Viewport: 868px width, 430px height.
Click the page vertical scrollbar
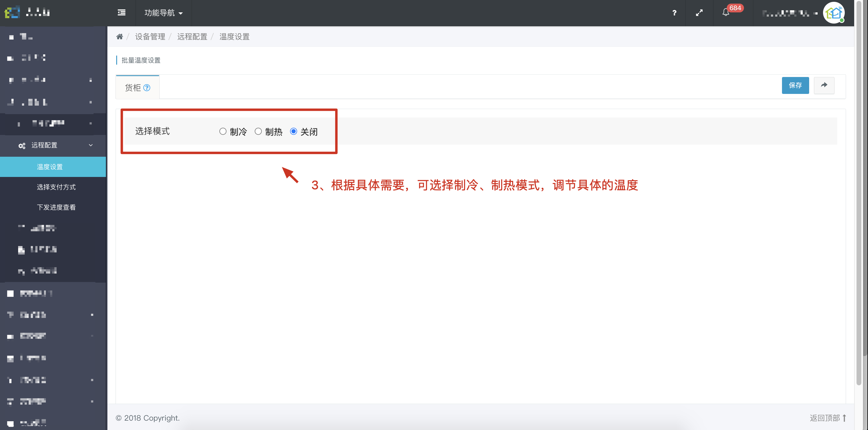[x=859, y=192]
